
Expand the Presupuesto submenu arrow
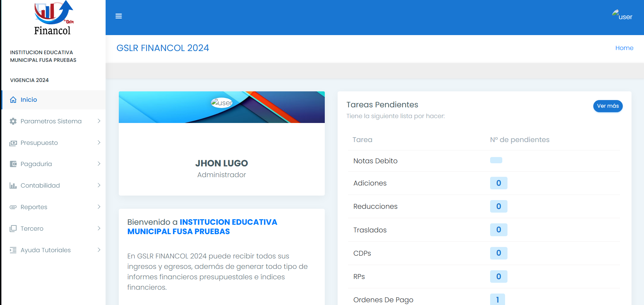click(99, 143)
